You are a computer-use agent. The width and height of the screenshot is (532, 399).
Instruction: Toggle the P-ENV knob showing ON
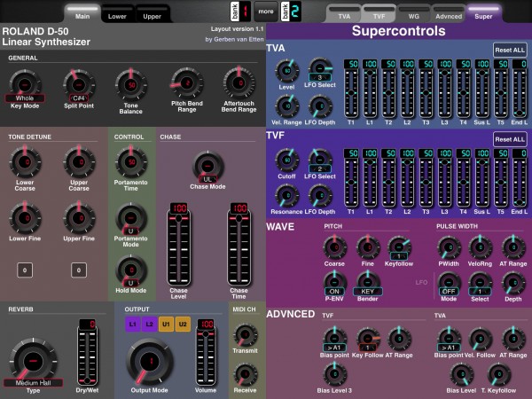pyautogui.click(x=334, y=283)
